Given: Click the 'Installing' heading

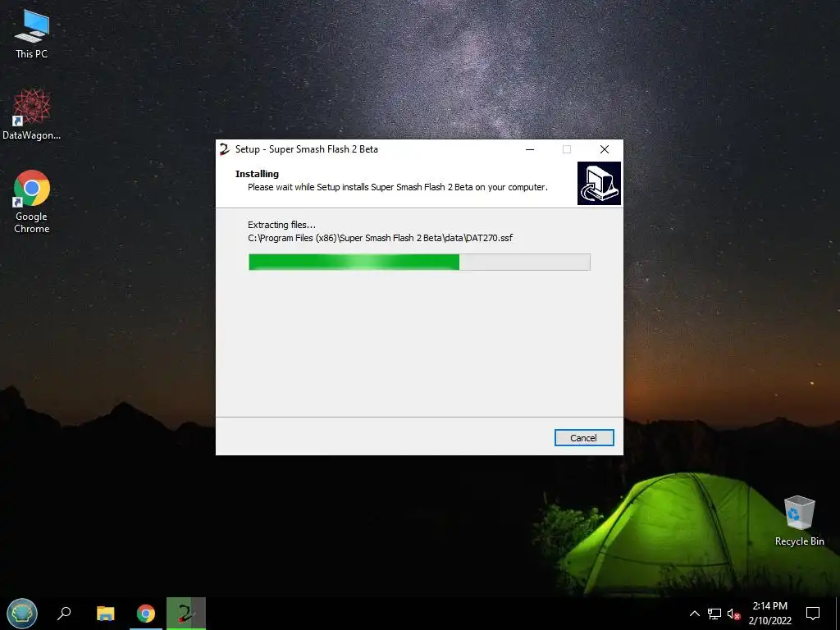Looking at the screenshot, I should pos(257,174).
